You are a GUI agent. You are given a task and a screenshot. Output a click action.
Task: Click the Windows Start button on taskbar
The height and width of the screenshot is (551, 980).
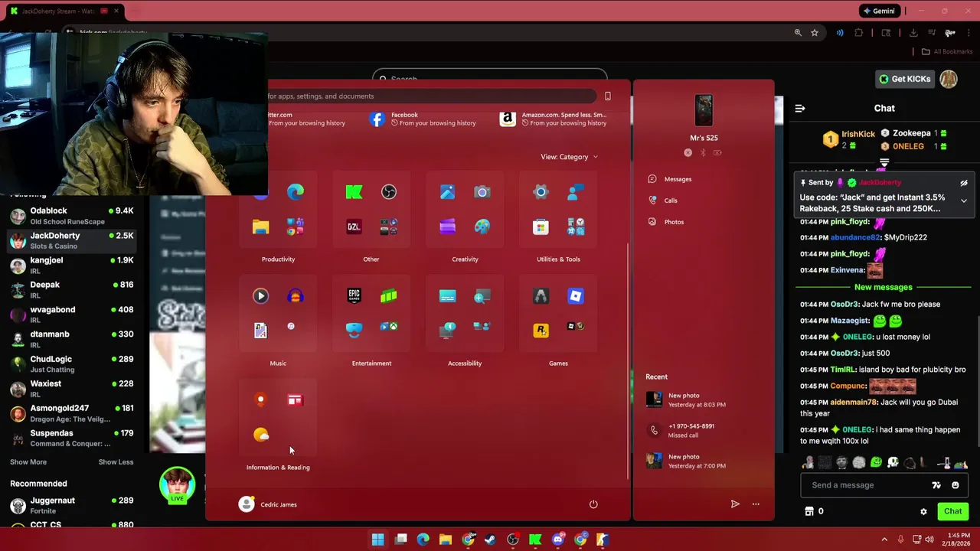378,540
